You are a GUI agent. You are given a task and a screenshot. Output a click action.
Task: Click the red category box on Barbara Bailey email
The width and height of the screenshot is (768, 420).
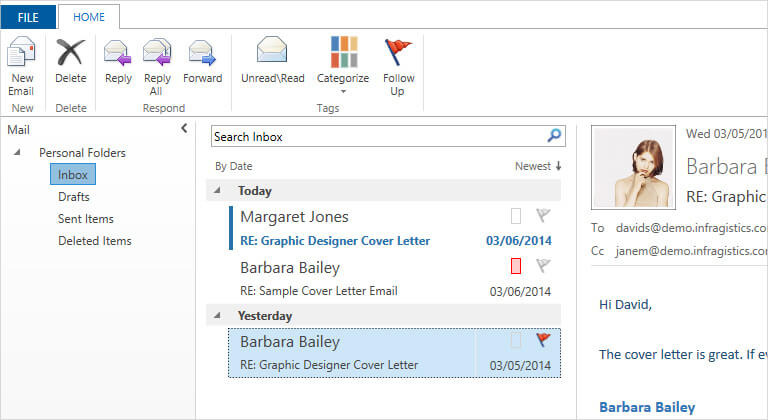pos(516,266)
